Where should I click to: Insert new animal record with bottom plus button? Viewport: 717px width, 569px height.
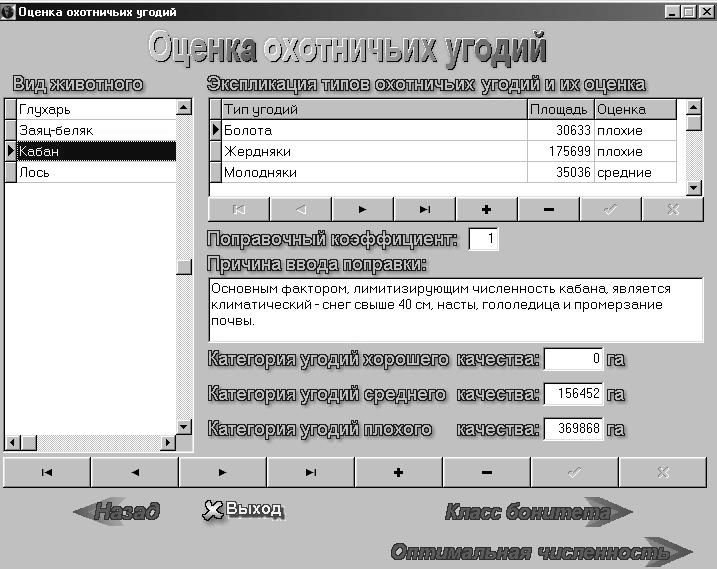pyautogui.click(x=399, y=472)
